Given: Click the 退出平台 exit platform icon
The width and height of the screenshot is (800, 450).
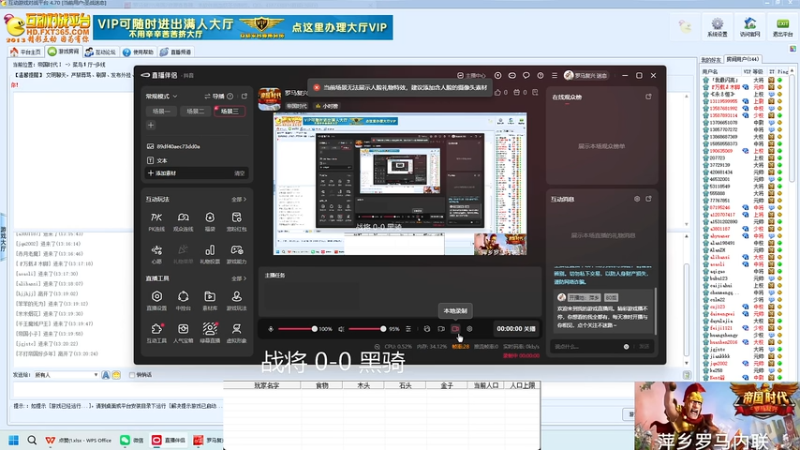Looking at the screenshot, I should [783, 27].
